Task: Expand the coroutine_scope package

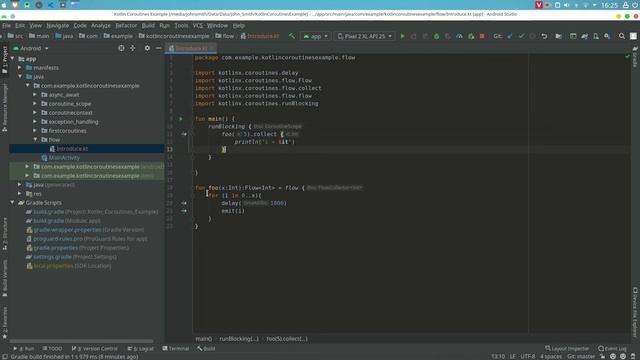Action: (35, 104)
